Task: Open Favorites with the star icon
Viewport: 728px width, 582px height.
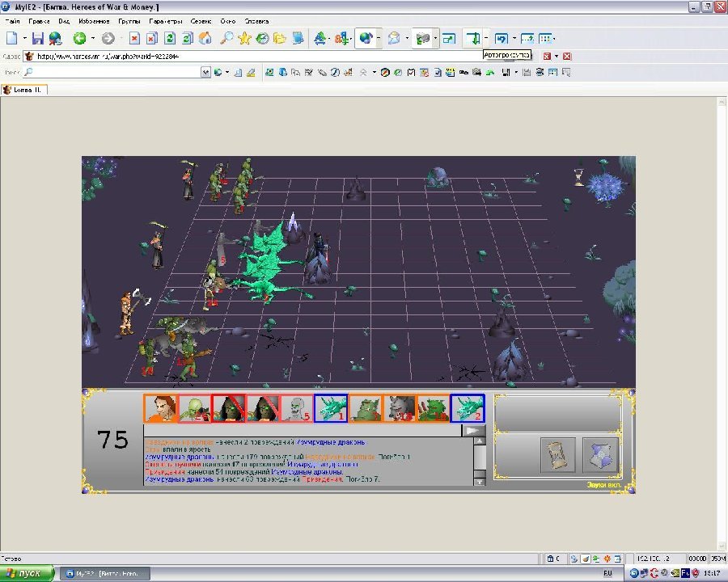Action: 244,39
